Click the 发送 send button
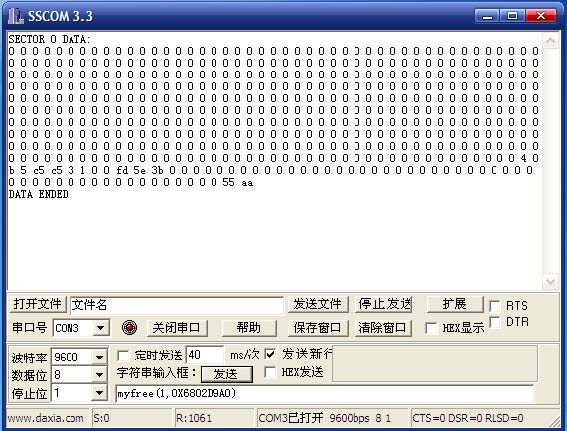The width and height of the screenshot is (567, 431). (227, 374)
